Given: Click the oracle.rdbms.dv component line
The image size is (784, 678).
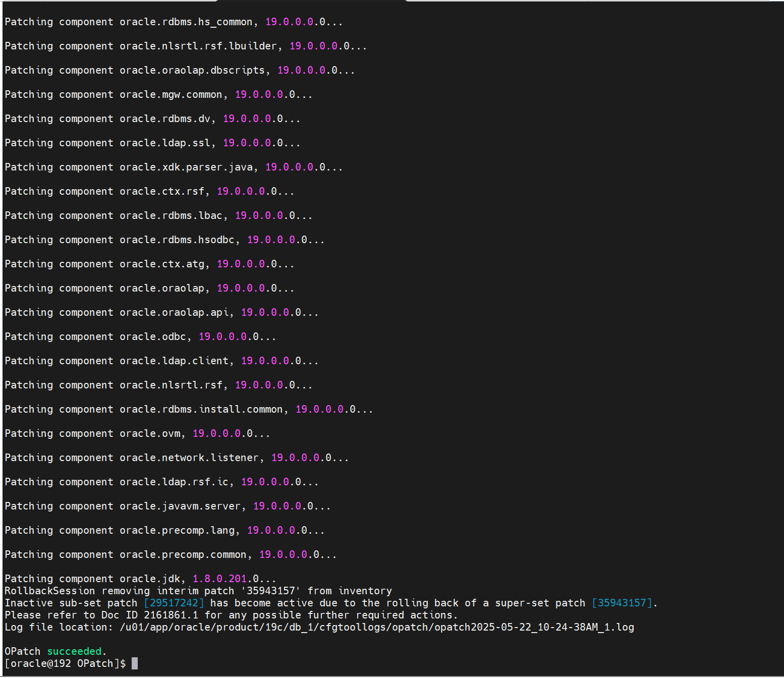Looking at the screenshot, I should point(152,119).
